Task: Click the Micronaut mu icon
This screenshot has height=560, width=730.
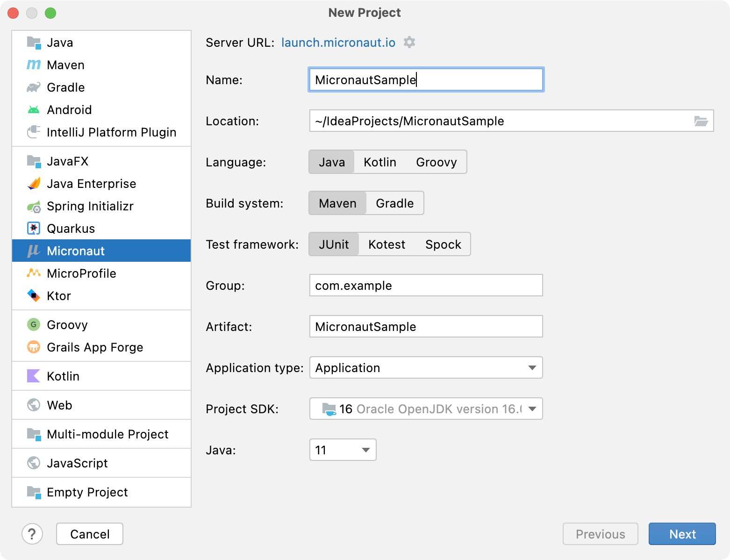Action: pos(34,251)
